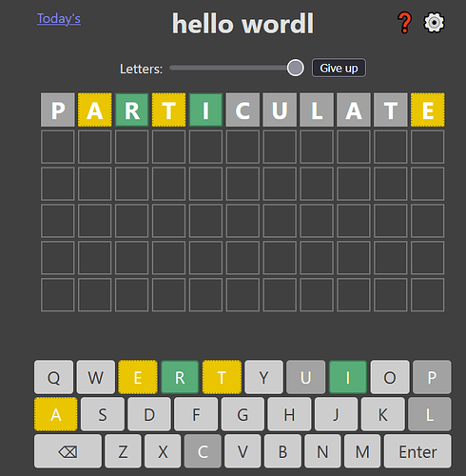This screenshot has width=466, height=476.
Task: Tap the O key on keyboard
Action: point(390,377)
